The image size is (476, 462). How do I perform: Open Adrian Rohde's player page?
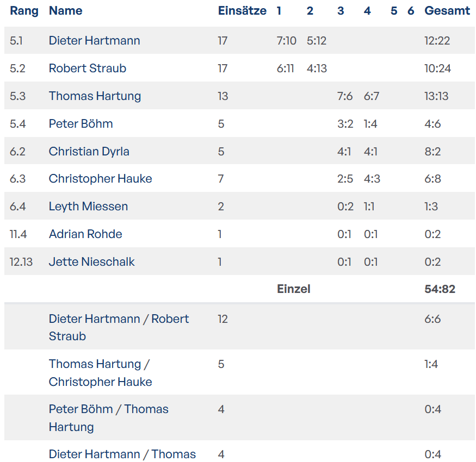pos(85,234)
